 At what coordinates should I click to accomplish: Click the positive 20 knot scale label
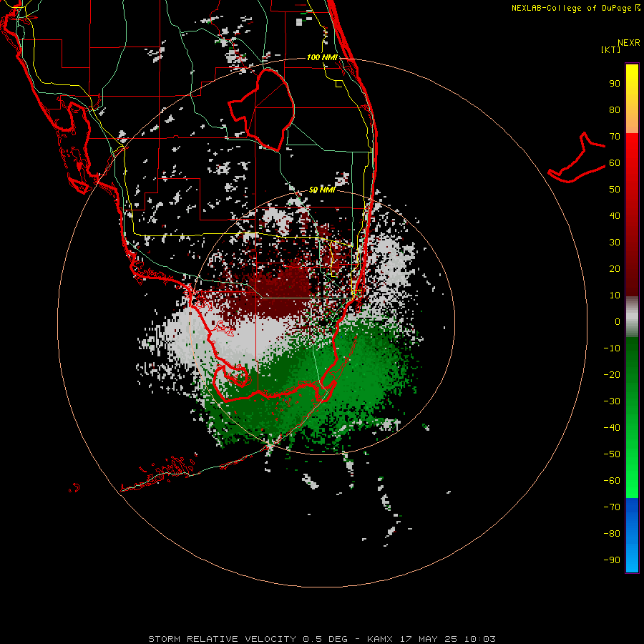coord(615,269)
